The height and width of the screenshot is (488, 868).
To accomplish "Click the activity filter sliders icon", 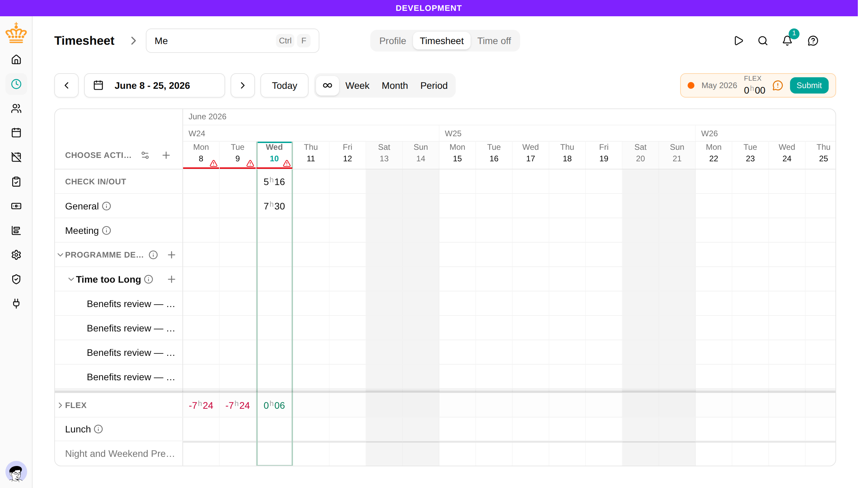I will coord(145,155).
